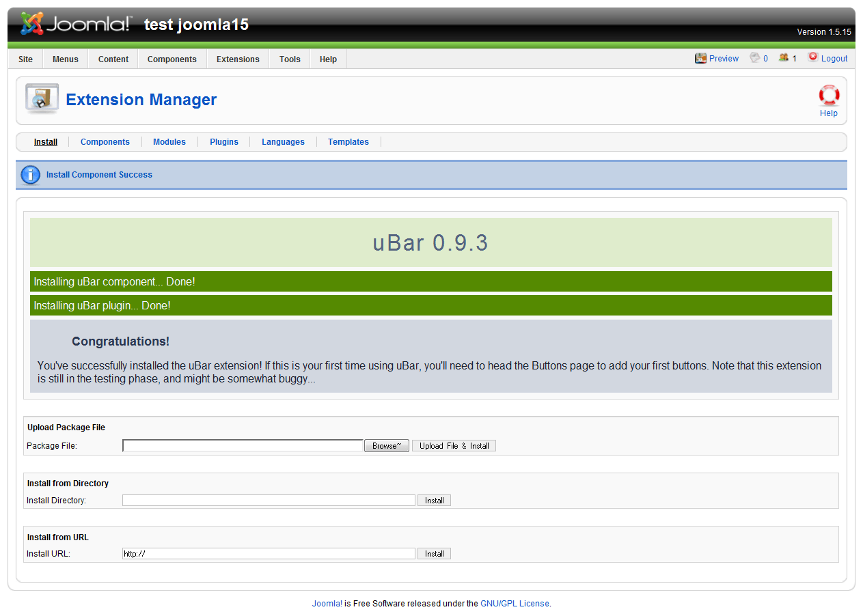The height and width of the screenshot is (616, 863).
Task: Click the 'Extension Manager' page title
Action: click(x=141, y=100)
